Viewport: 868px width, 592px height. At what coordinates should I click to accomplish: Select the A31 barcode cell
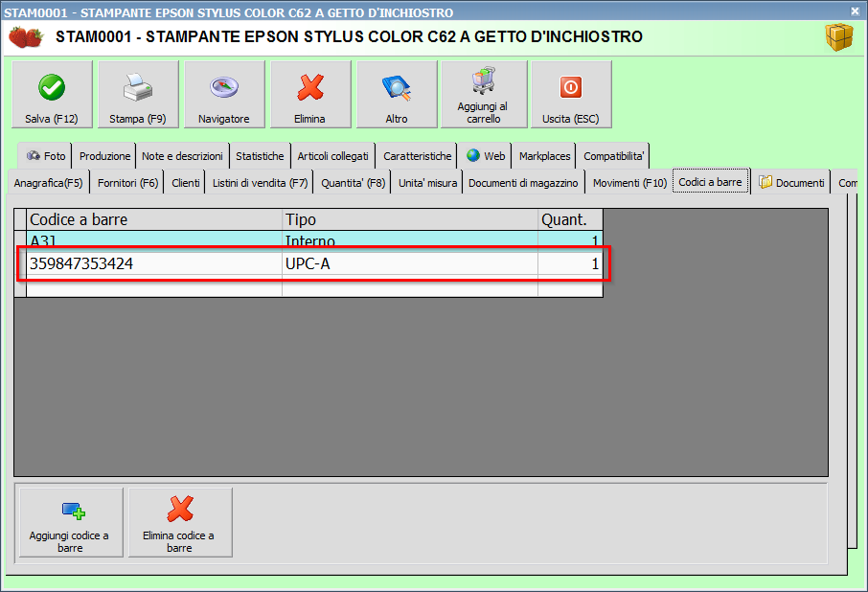[154, 241]
